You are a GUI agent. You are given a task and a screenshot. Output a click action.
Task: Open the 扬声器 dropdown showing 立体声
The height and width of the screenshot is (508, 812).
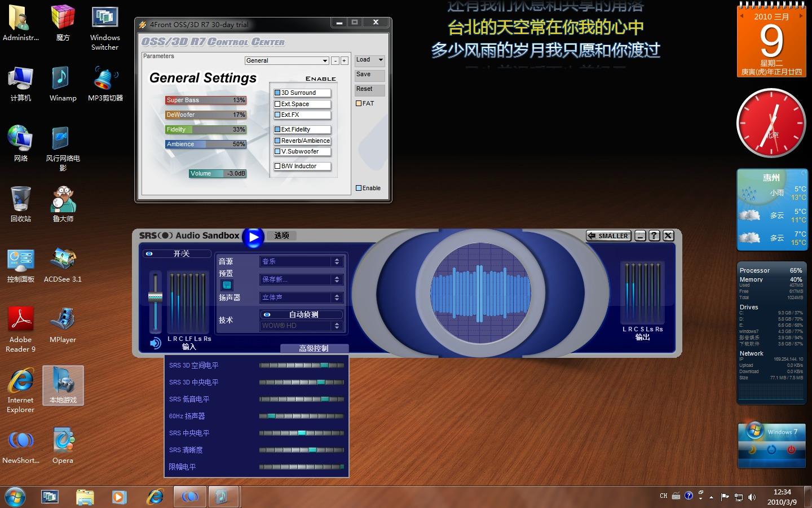(302, 297)
